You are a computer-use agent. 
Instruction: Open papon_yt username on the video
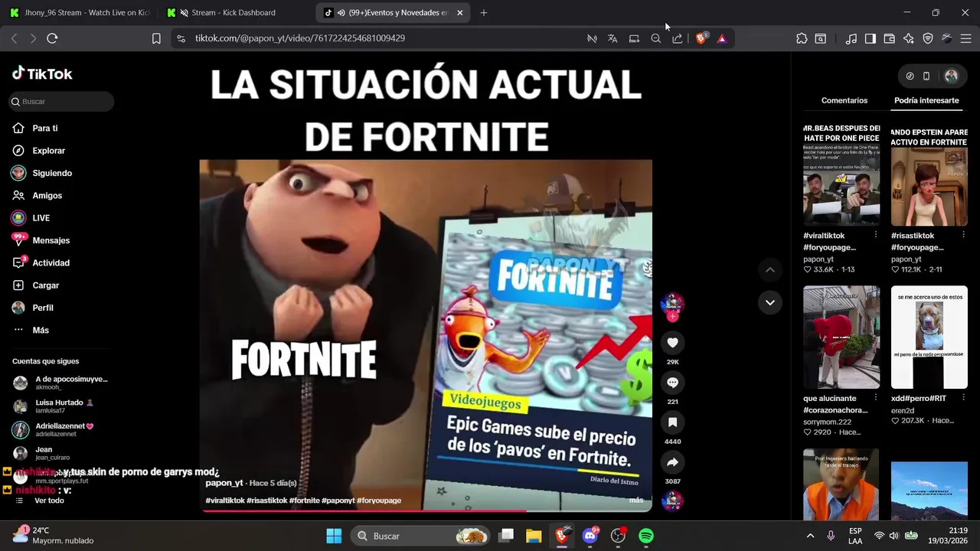pos(224,483)
